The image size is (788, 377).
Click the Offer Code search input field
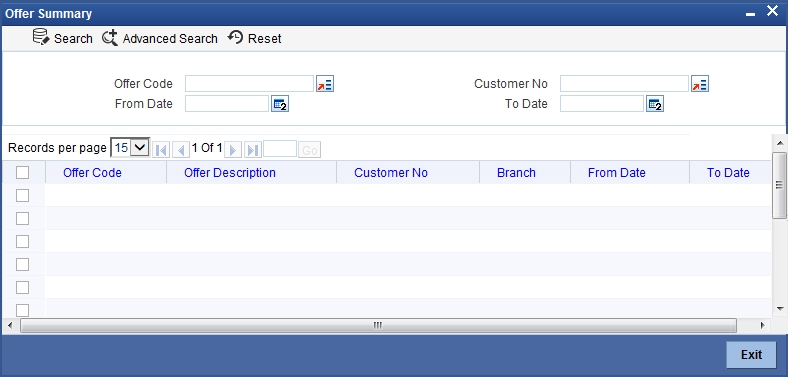[249, 83]
